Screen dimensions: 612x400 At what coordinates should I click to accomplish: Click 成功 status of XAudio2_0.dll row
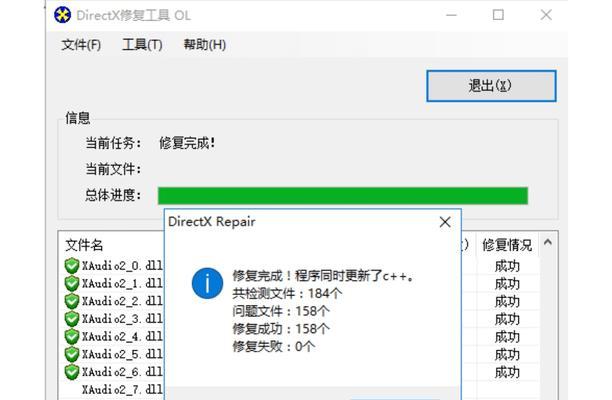point(507,266)
